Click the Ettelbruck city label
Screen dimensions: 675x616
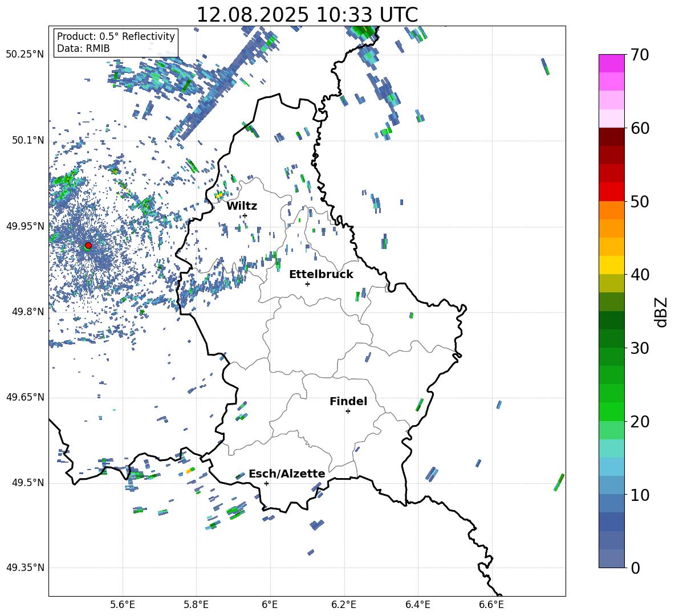tap(321, 275)
